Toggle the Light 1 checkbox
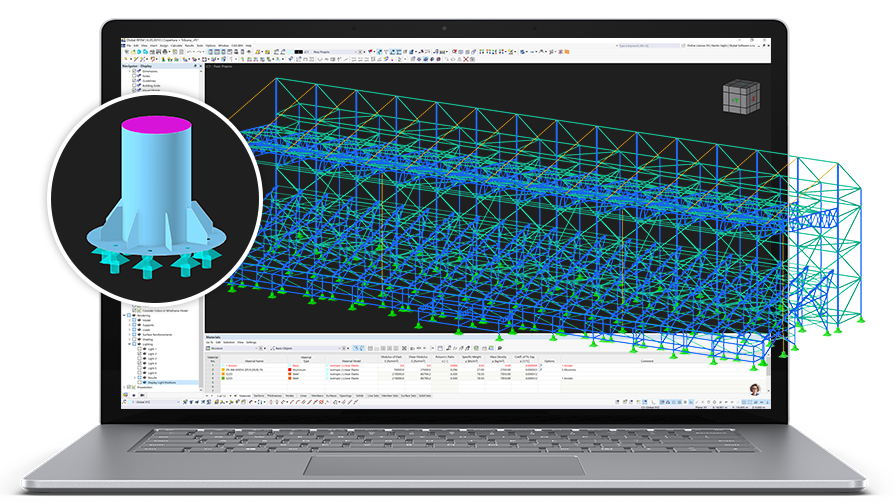Viewport: 896px width, 504px height. click(139, 349)
